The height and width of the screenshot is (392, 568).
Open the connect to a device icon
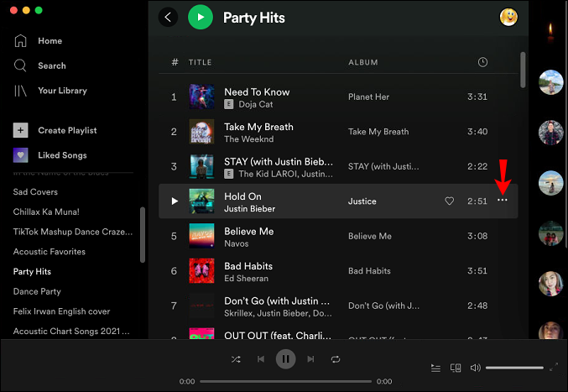point(456,368)
